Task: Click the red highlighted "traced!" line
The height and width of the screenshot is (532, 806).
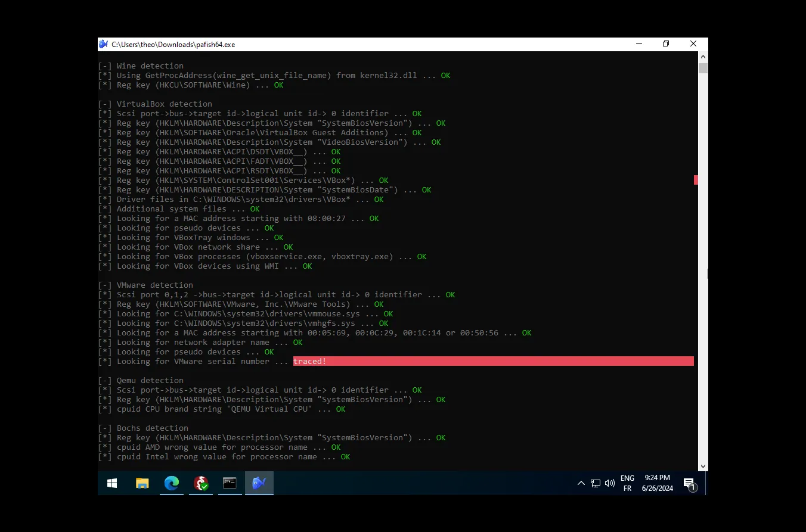Action: tap(493, 361)
